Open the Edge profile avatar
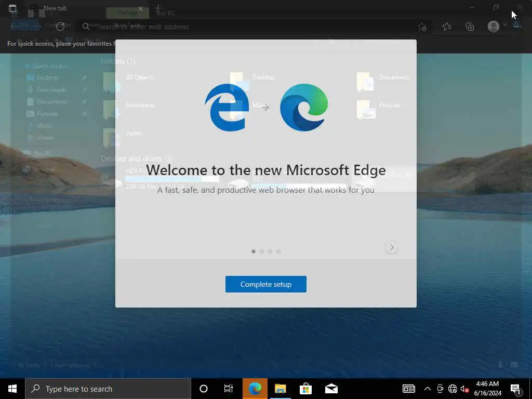 [x=494, y=26]
